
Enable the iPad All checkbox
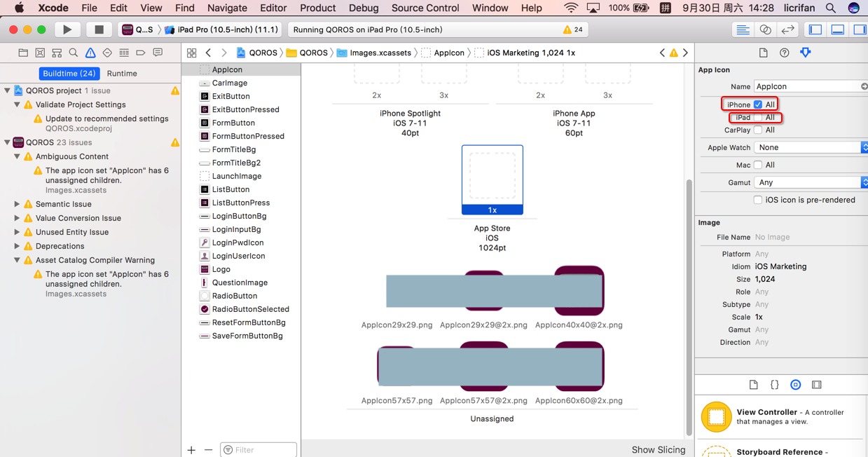pos(758,117)
